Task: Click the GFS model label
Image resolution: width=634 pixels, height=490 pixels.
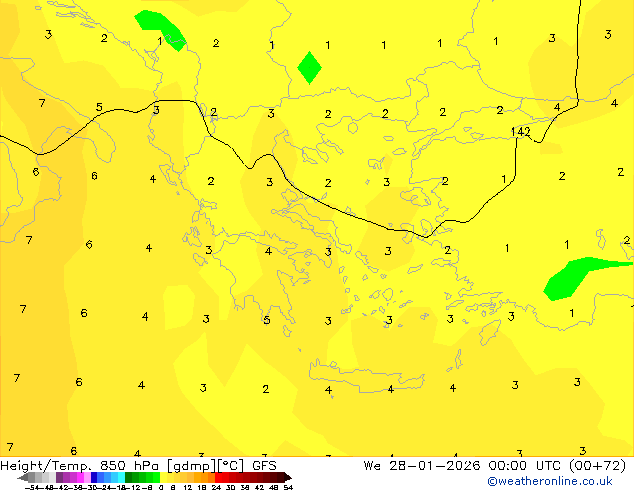Action: coord(264,466)
